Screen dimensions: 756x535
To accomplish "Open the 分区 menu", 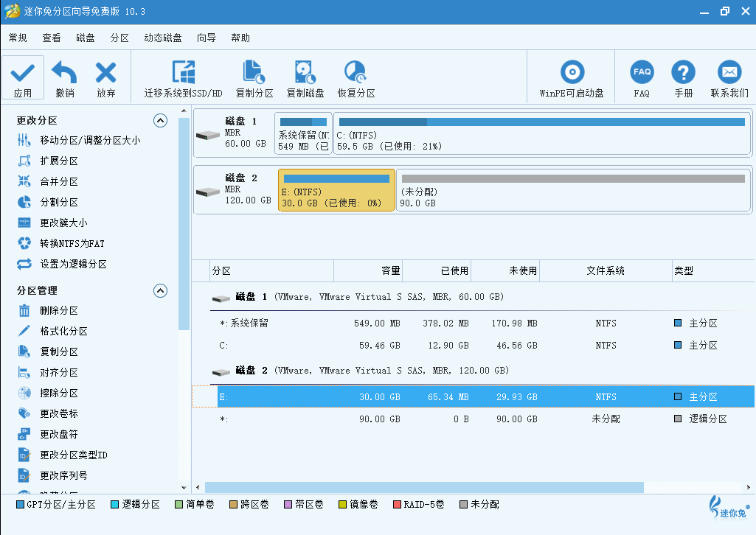I will pyautogui.click(x=119, y=38).
